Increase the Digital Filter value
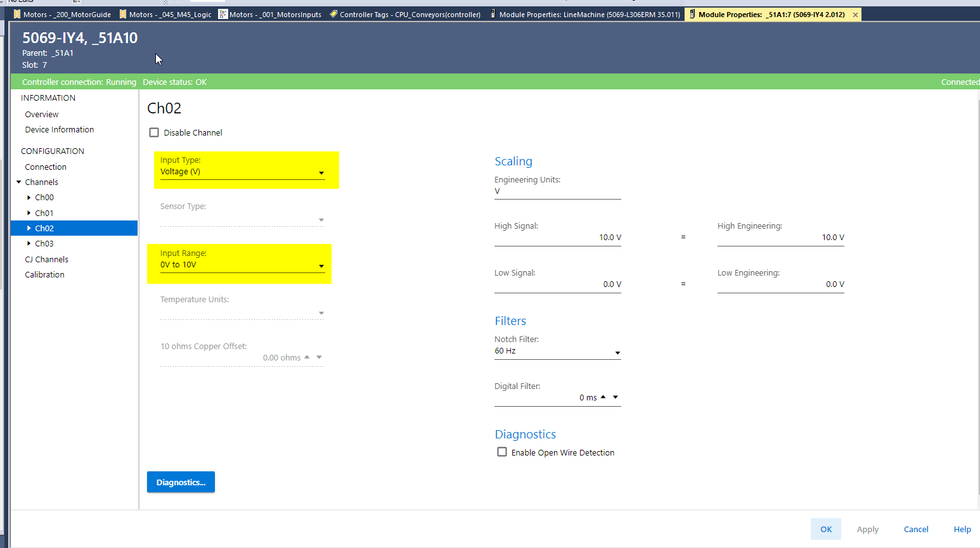980x548 pixels. (603, 397)
